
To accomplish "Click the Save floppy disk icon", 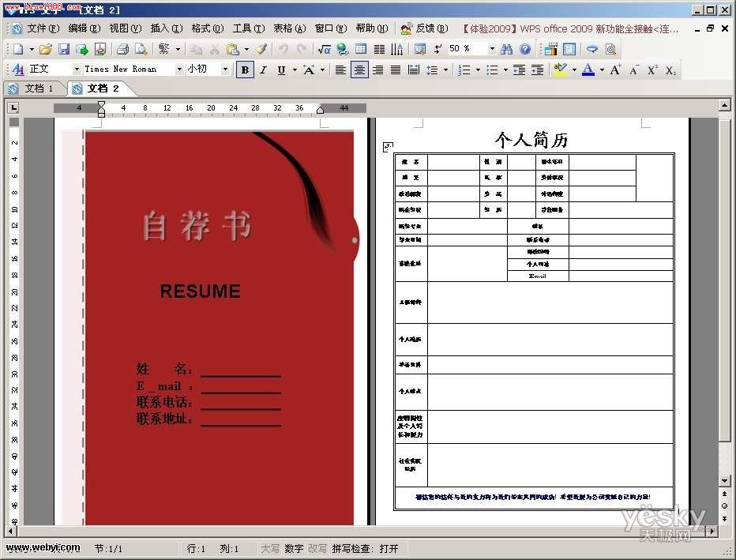I will coord(64,49).
